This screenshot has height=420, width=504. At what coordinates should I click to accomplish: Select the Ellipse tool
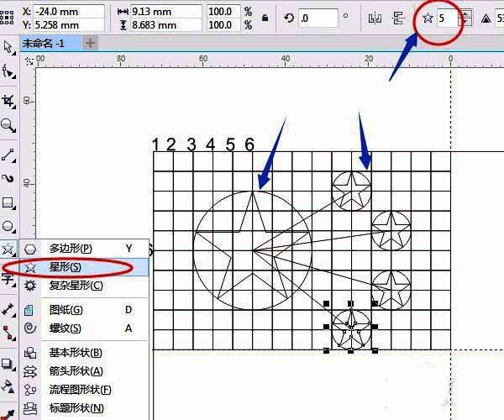(8, 227)
